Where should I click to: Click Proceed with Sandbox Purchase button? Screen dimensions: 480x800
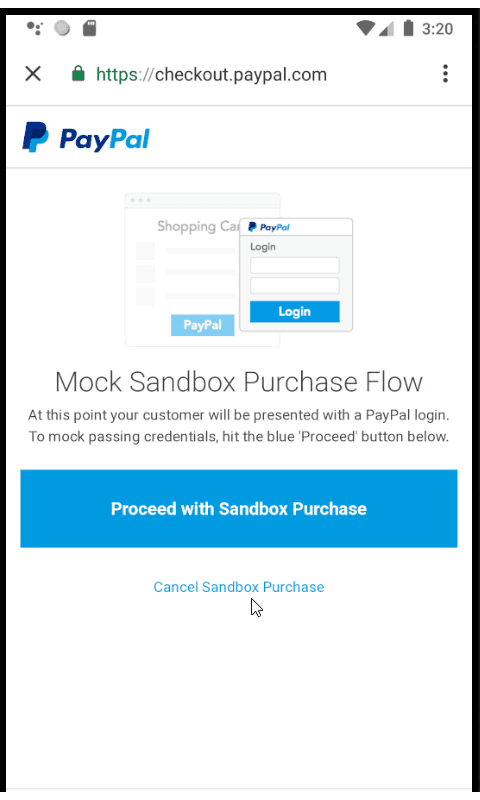point(239,508)
